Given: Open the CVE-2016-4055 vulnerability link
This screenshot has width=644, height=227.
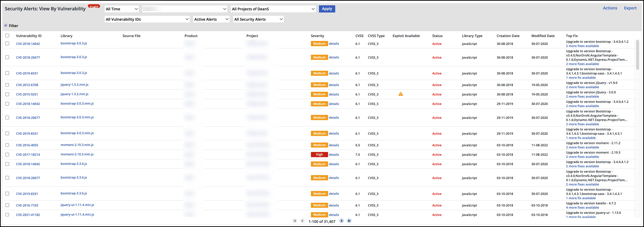Looking at the screenshot, I should (x=27, y=145).
